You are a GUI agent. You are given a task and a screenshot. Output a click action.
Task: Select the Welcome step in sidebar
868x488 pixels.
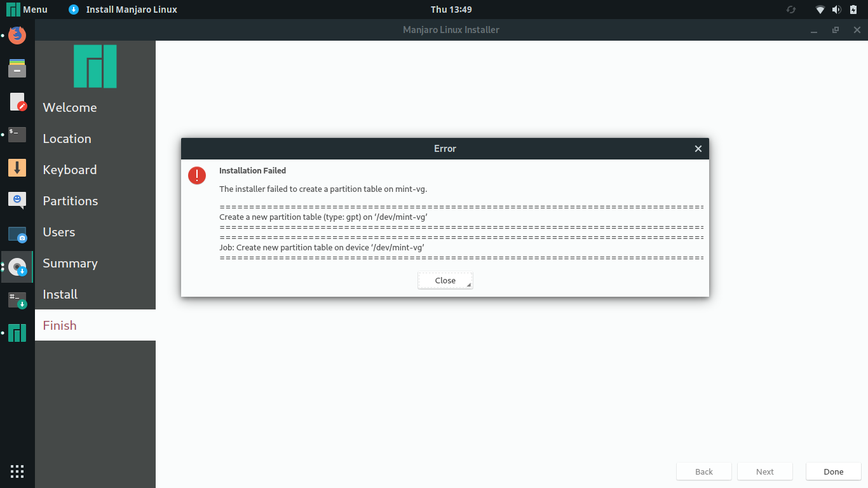[95, 107]
